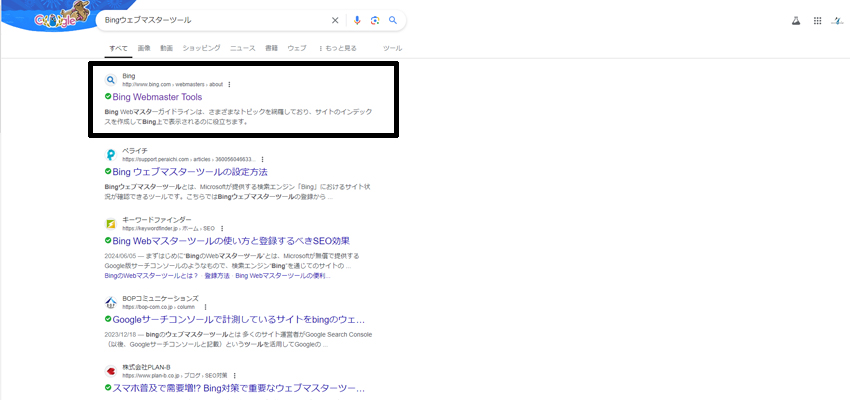Switch to the ウェブ tab
Screen dimensions: 850x400
[297, 48]
